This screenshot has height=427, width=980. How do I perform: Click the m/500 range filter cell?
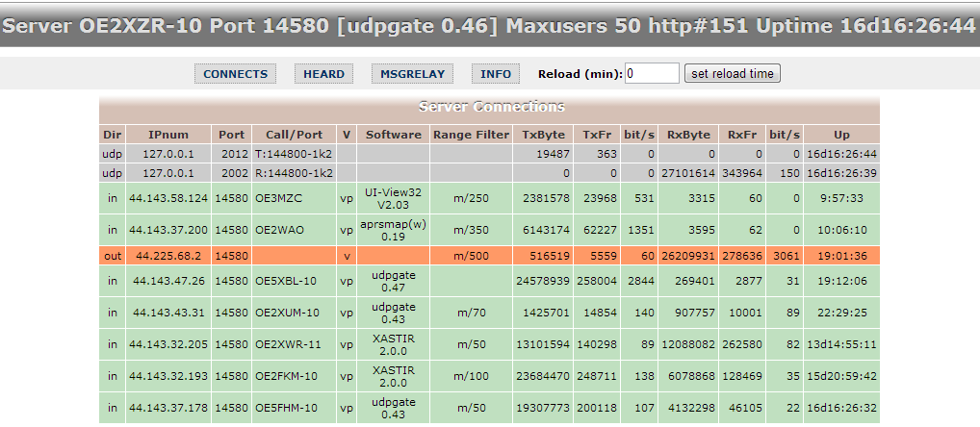point(472,255)
